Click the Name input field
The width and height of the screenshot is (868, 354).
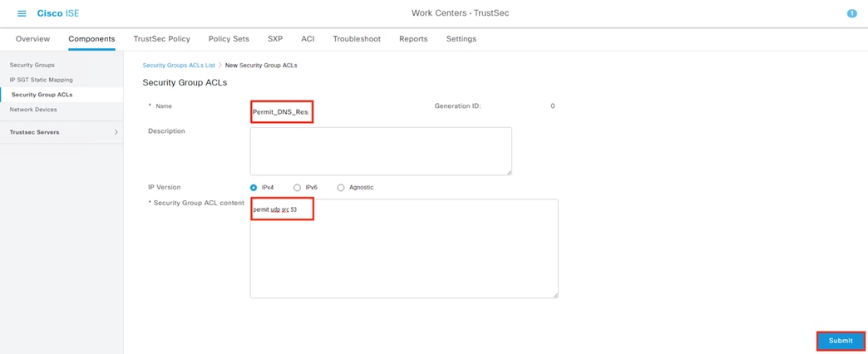[x=283, y=111]
